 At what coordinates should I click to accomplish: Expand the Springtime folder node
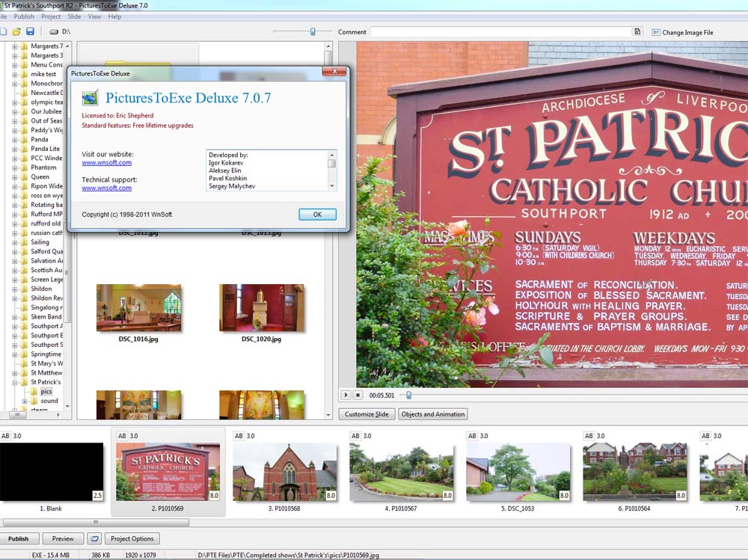point(15,354)
